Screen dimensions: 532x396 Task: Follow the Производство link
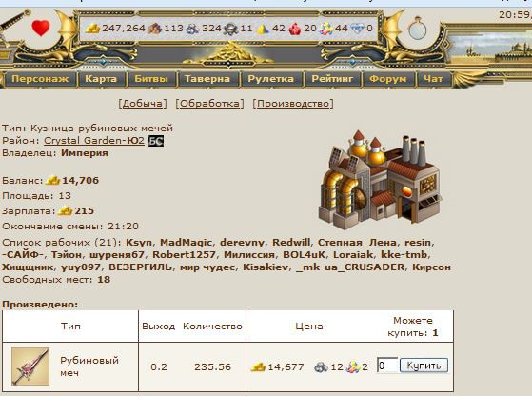[293, 104]
